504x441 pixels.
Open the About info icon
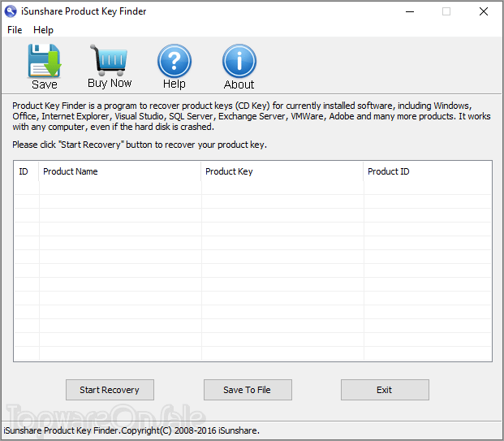click(x=239, y=61)
